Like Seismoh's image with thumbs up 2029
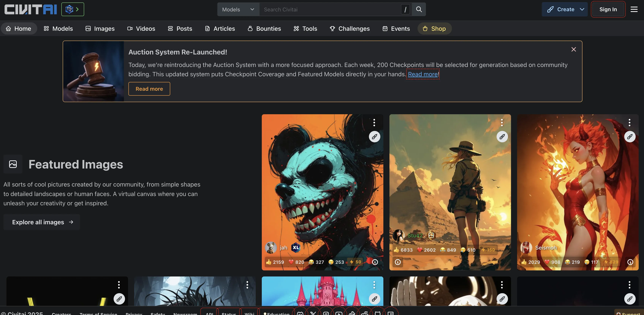Viewport: 644px width, 315px height. tap(531, 262)
